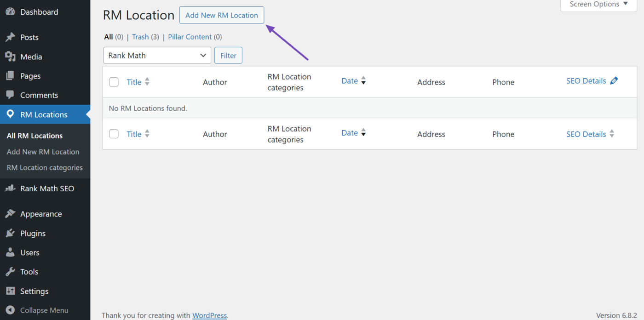The height and width of the screenshot is (320, 644).
Task: Click sort arrows next to header Title
Action: [x=147, y=82]
